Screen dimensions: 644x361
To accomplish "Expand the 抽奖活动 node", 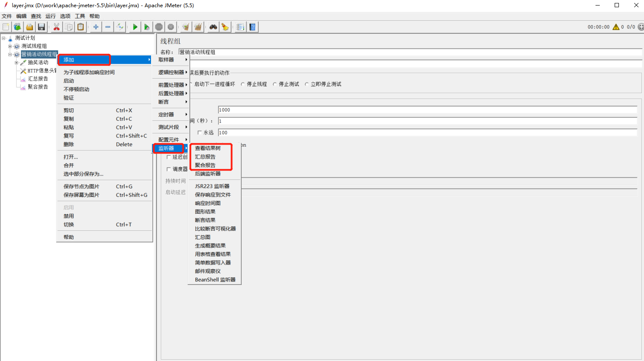I will pos(16,63).
